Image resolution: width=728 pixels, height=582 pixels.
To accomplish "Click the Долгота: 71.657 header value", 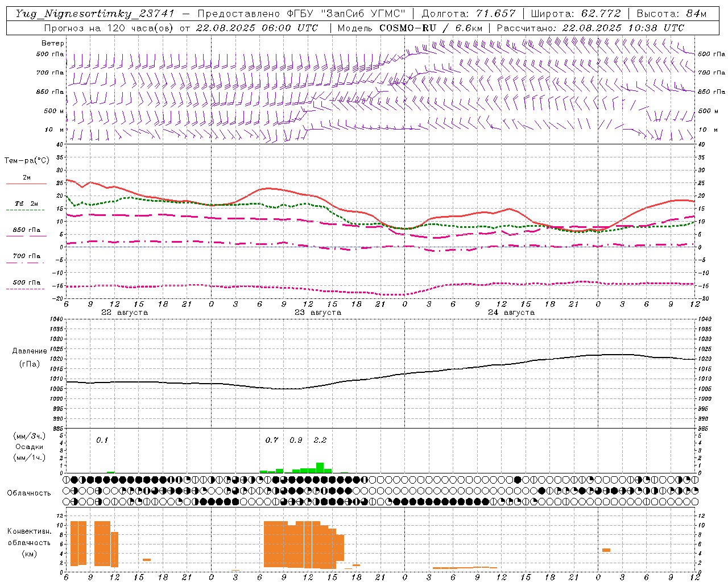I will (x=469, y=14).
